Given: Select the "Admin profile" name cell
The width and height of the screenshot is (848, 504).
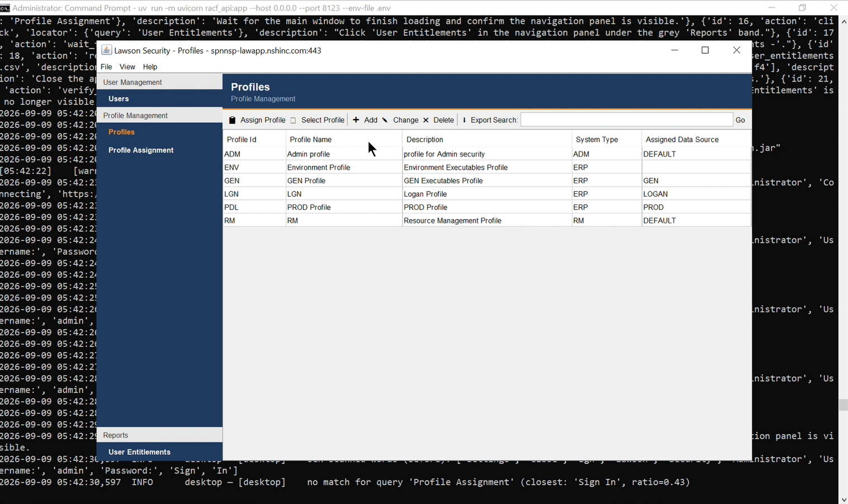Looking at the screenshot, I should pos(344,154).
